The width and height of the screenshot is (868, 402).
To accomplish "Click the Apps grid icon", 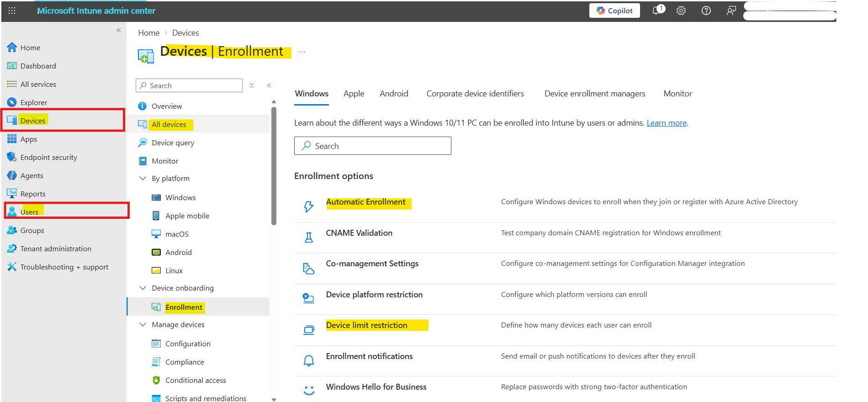I will point(12,139).
